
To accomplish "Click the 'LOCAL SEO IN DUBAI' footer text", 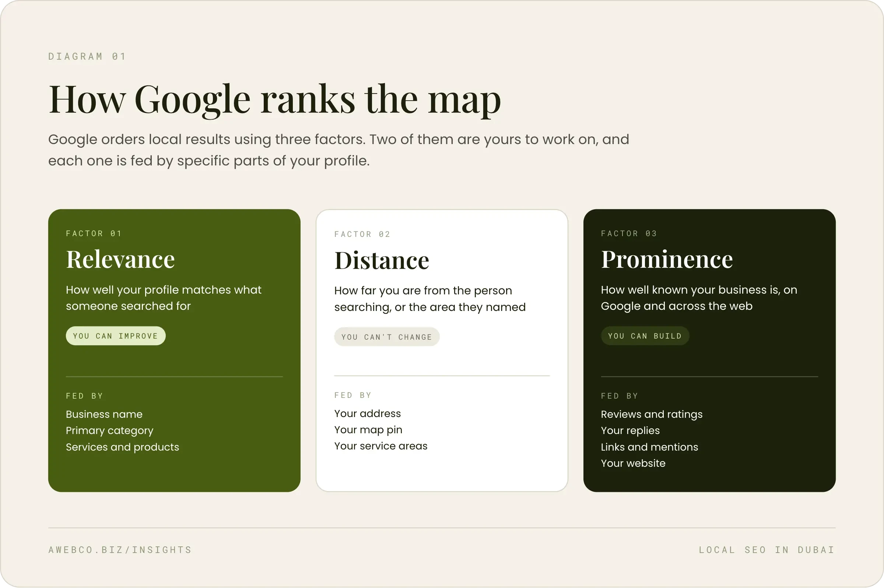I will click(x=767, y=550).
